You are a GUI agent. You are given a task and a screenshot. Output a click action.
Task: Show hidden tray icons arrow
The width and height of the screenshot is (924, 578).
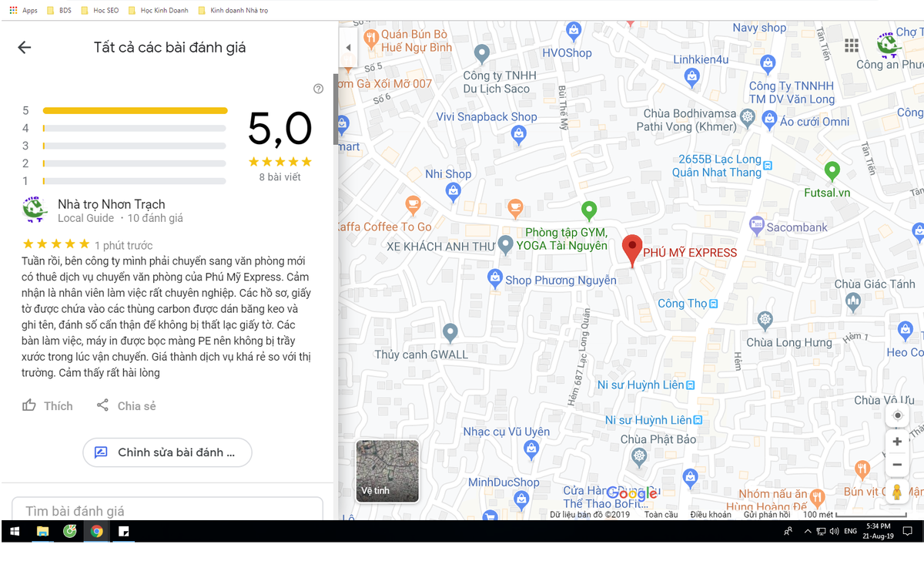point(807,531)
